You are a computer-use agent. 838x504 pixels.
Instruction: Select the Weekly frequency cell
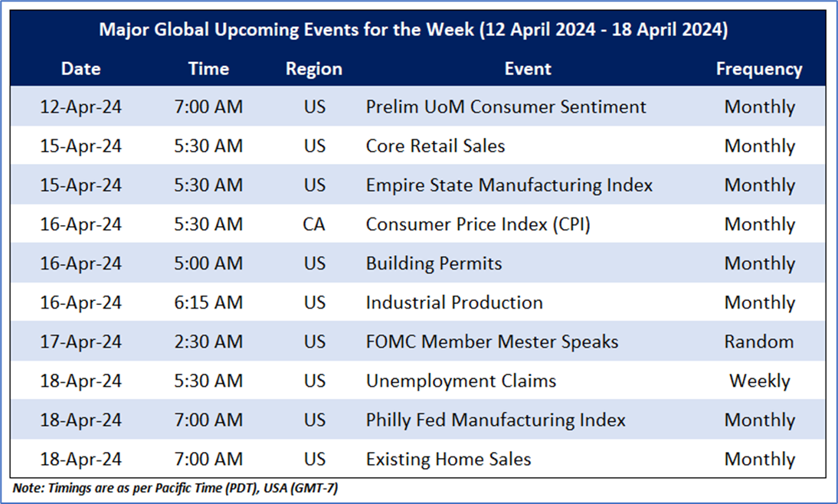759,381
